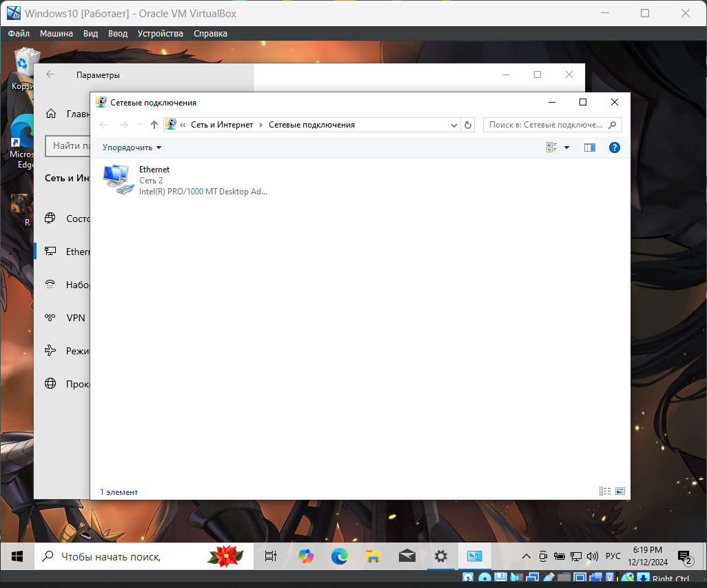Refresh the network connections list
707x588 pixels.
(468, 125)
